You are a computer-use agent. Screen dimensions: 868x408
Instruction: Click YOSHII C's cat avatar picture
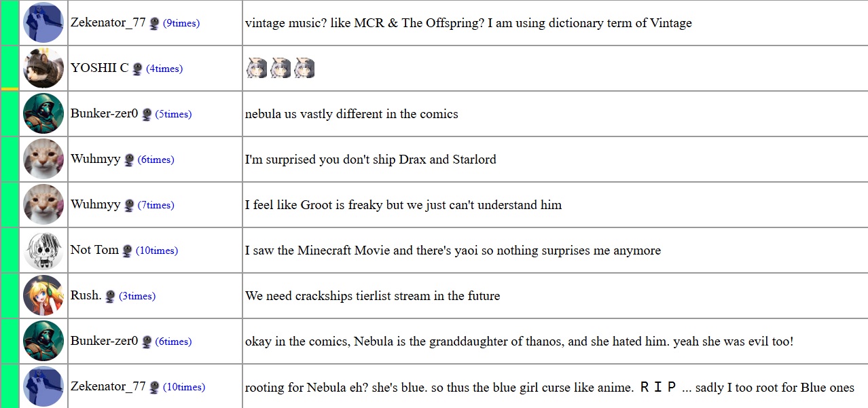tap(43, 68)
